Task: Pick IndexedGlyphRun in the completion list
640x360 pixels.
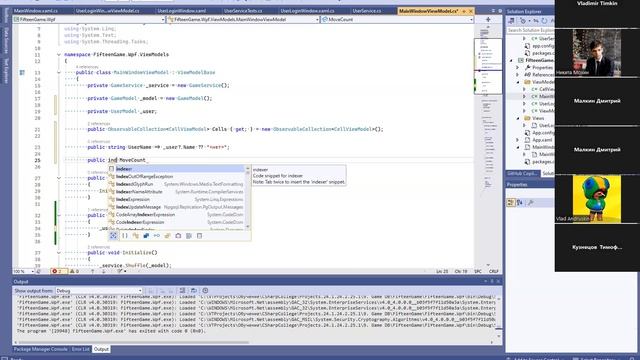Action: [x=176, y=184]
